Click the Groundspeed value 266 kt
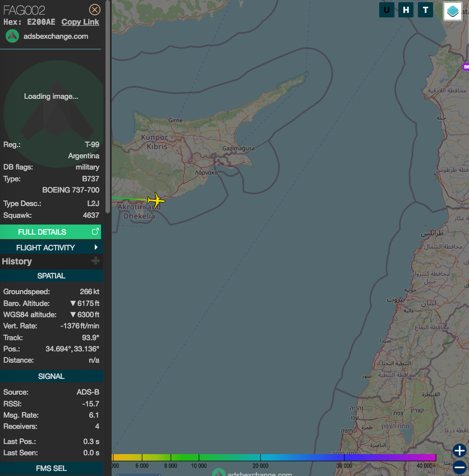The height and width of the screenshot is (476, 469). [90, 292]
